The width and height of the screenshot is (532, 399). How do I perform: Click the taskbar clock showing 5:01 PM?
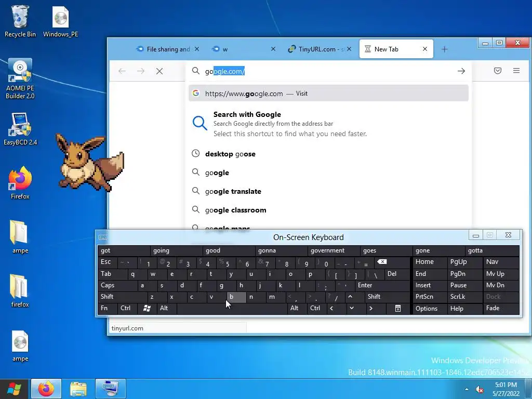[506, 389]
